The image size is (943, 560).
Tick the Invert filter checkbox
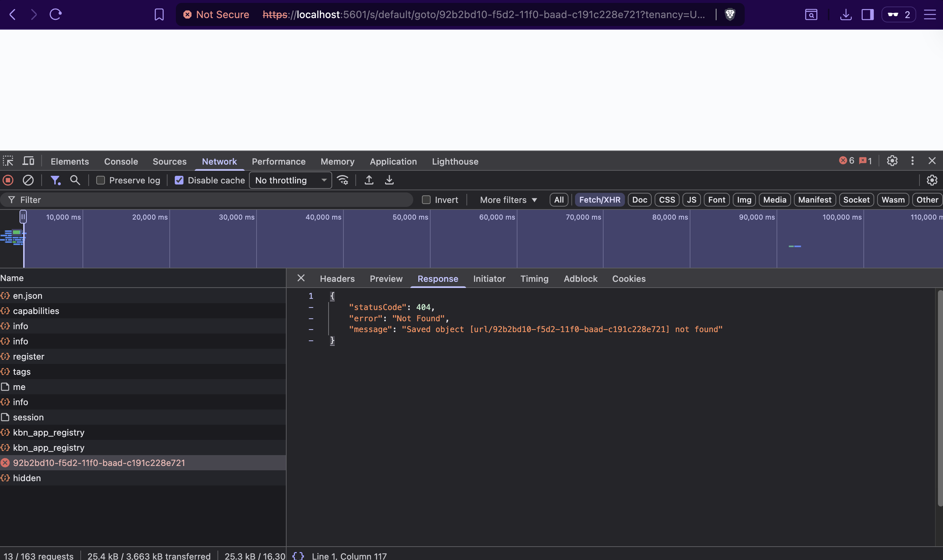click(426, 200)
